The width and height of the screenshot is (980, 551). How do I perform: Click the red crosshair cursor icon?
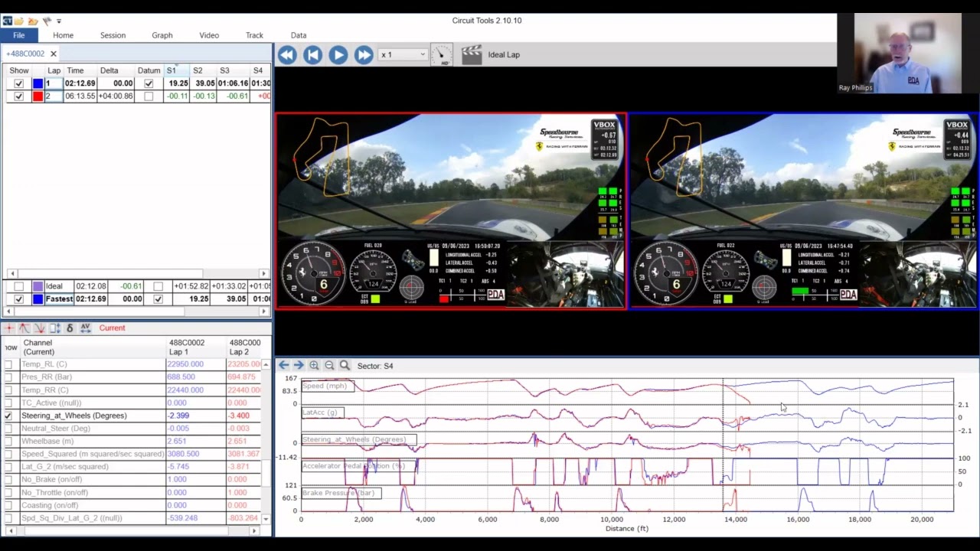10,328
